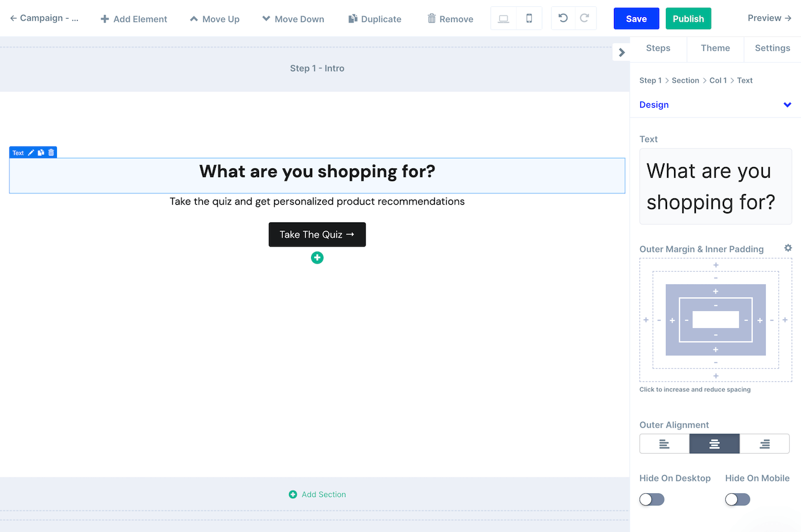Screen dimensions: 801x532
Task: Reduce the bottom outer margin
Action: click(716, 362)
